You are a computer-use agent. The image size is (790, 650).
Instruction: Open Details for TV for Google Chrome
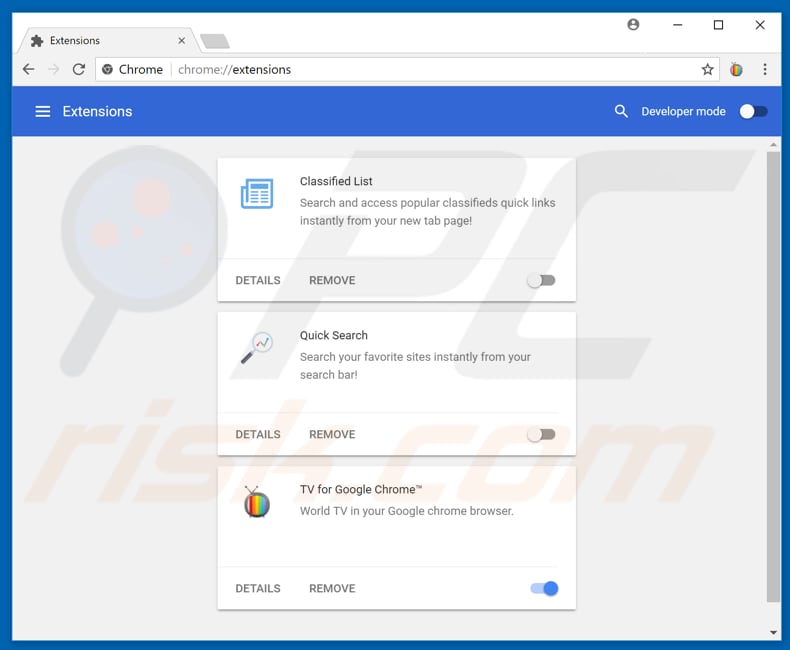coord(258,589)
